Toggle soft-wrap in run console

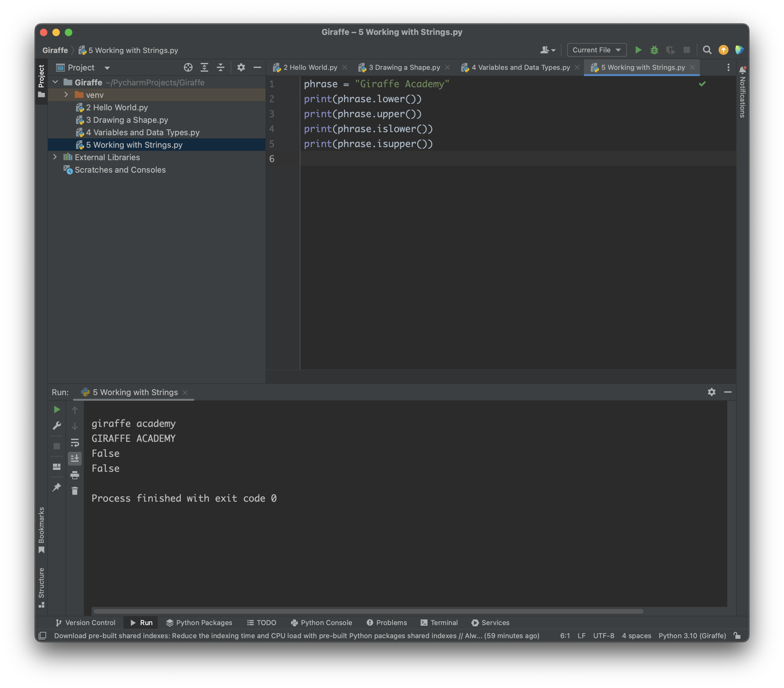click(75, 442)
